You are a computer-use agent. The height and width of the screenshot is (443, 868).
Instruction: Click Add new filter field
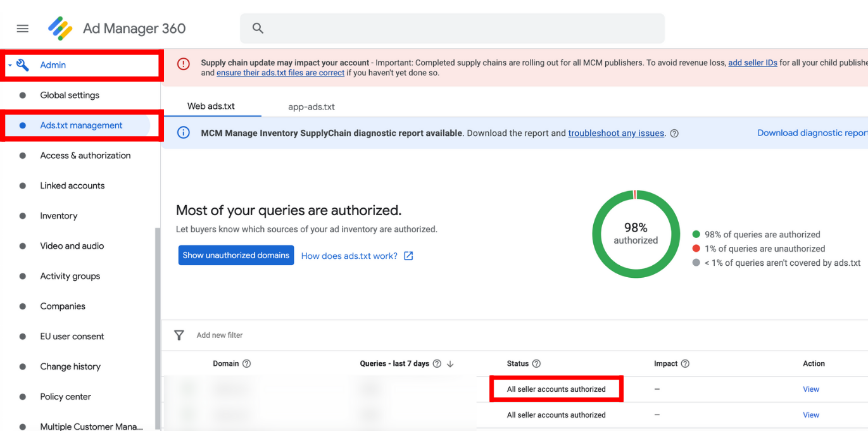(x=220, y=335)
